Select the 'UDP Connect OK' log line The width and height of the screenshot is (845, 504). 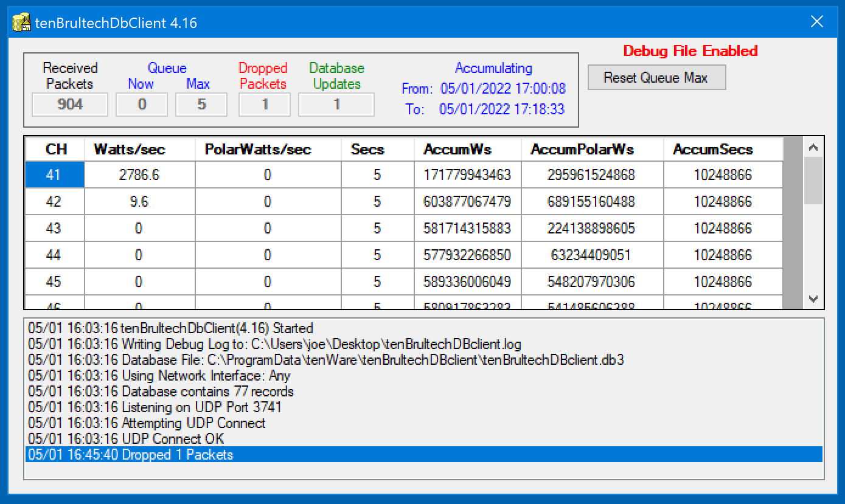173,439
